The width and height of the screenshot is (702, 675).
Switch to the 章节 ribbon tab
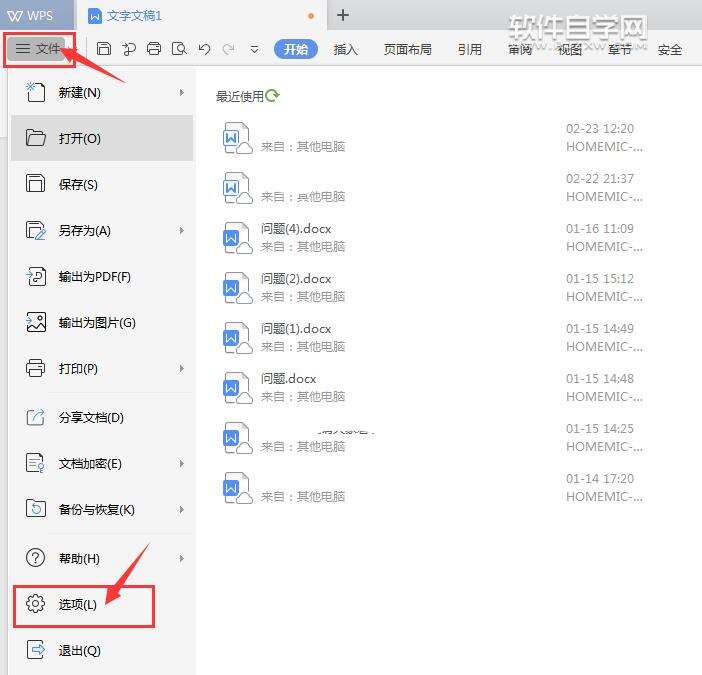pyautogui.click(x=620, y=49)
